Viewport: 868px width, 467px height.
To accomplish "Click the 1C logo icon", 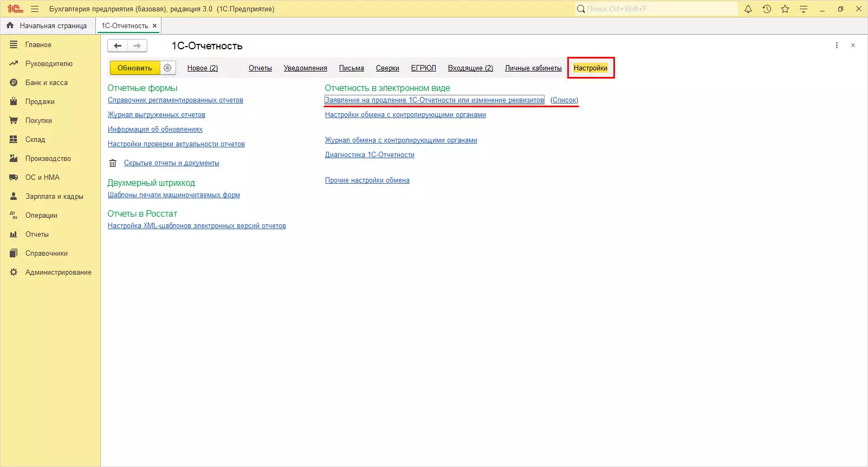I will (x=15, y=9).
